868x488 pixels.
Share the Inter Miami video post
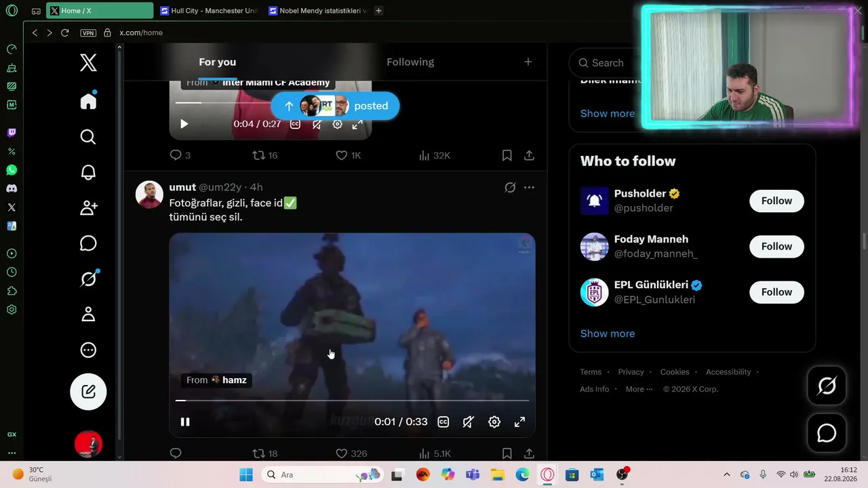(x=529, y=155)
